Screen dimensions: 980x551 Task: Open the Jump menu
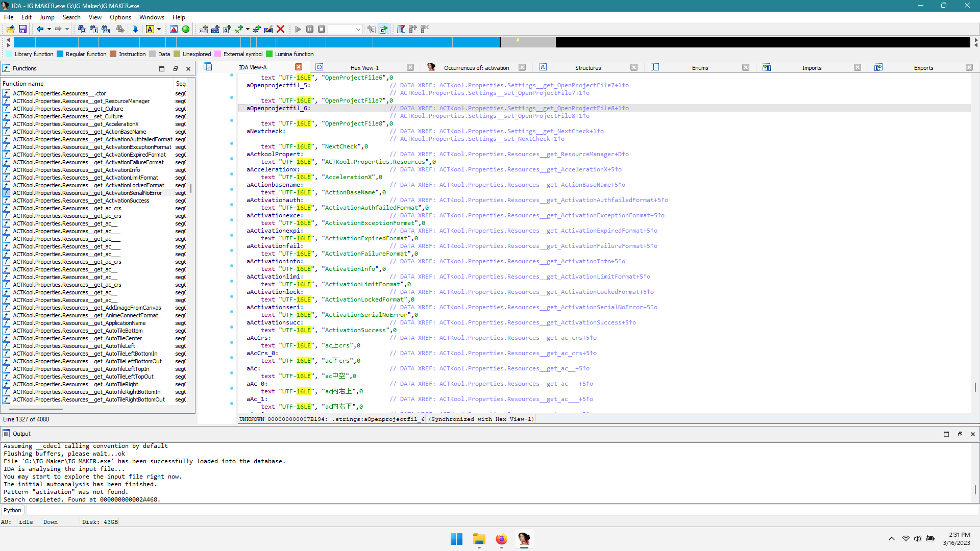[47, 17]
